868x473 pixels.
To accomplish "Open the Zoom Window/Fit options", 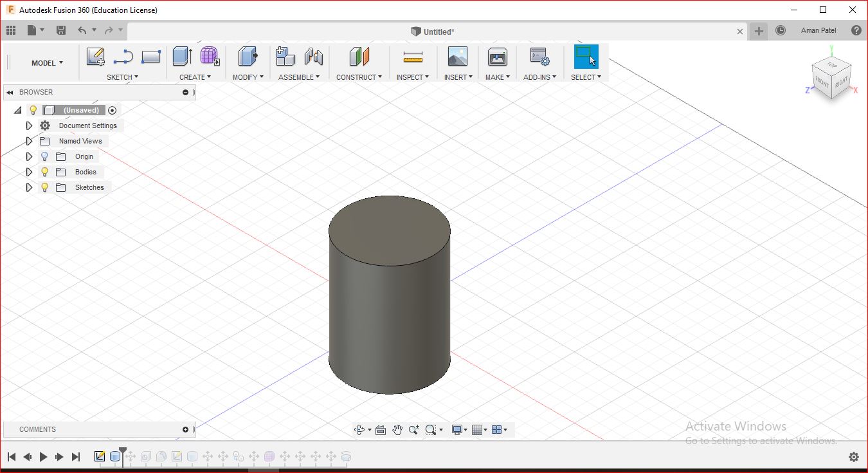I will (x=431, y=430).
